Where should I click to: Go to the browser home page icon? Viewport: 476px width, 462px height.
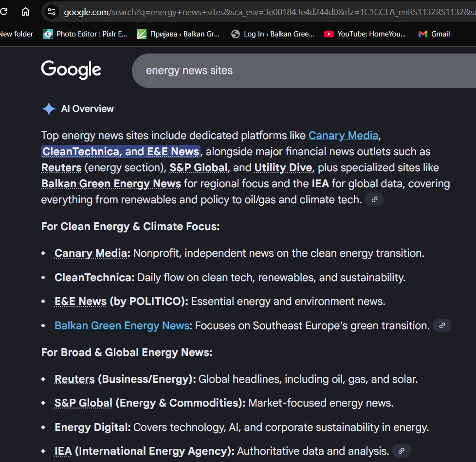click(x=25, y=12)
